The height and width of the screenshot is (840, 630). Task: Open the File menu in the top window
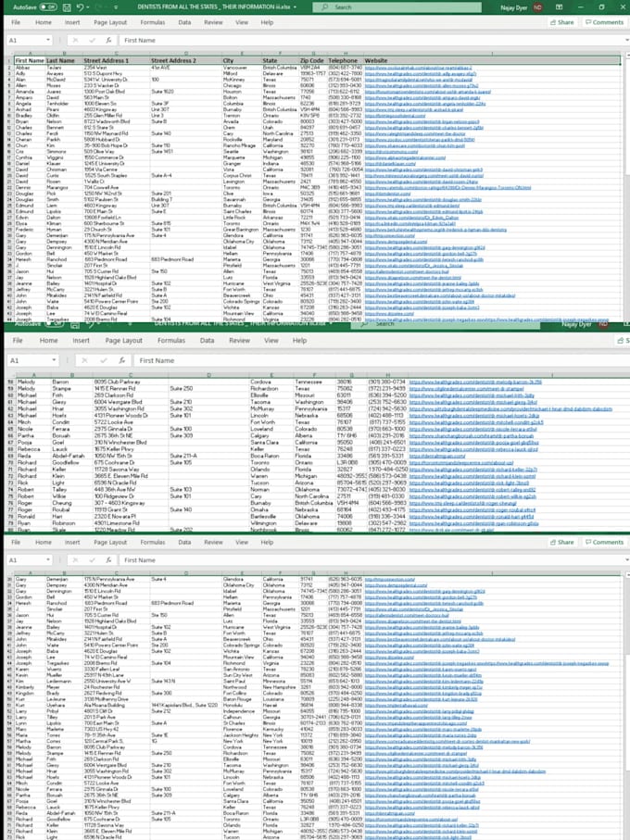(x=16, y=22)
